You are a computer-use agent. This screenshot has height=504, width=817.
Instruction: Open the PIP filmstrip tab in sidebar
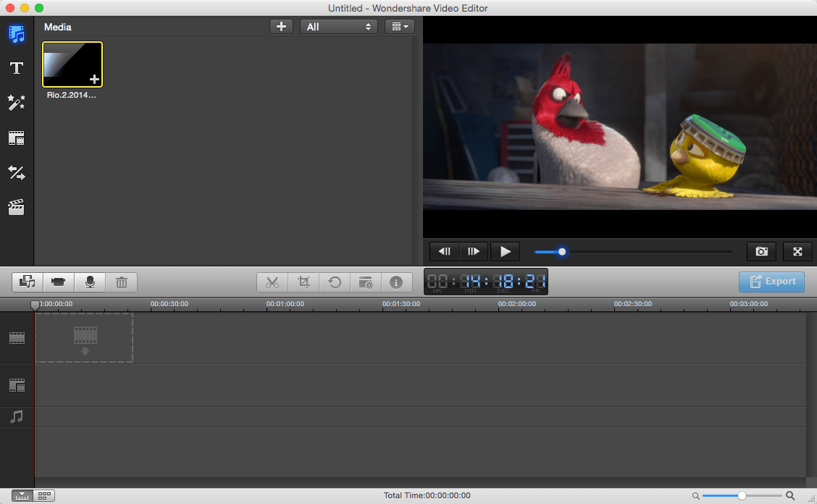click(x=17, y=138)
